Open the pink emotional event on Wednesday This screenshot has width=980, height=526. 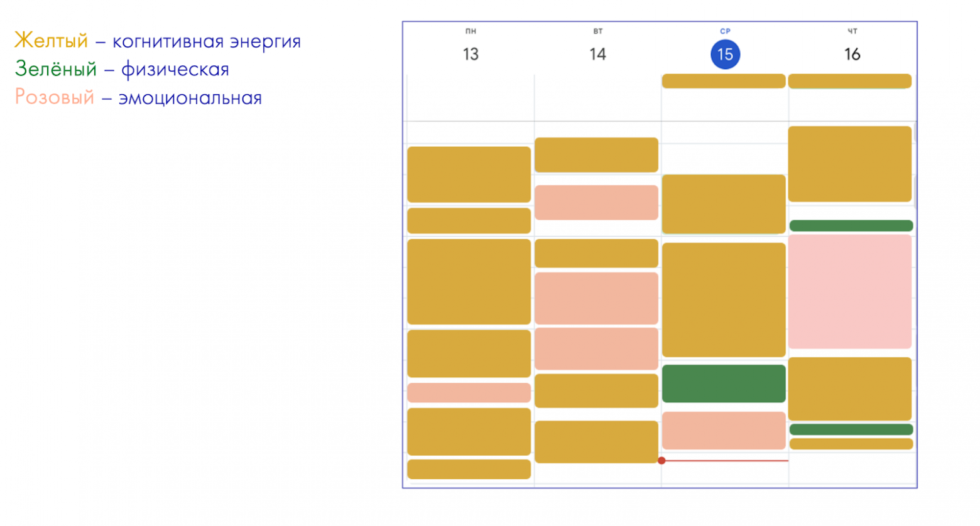click(724, 431)
